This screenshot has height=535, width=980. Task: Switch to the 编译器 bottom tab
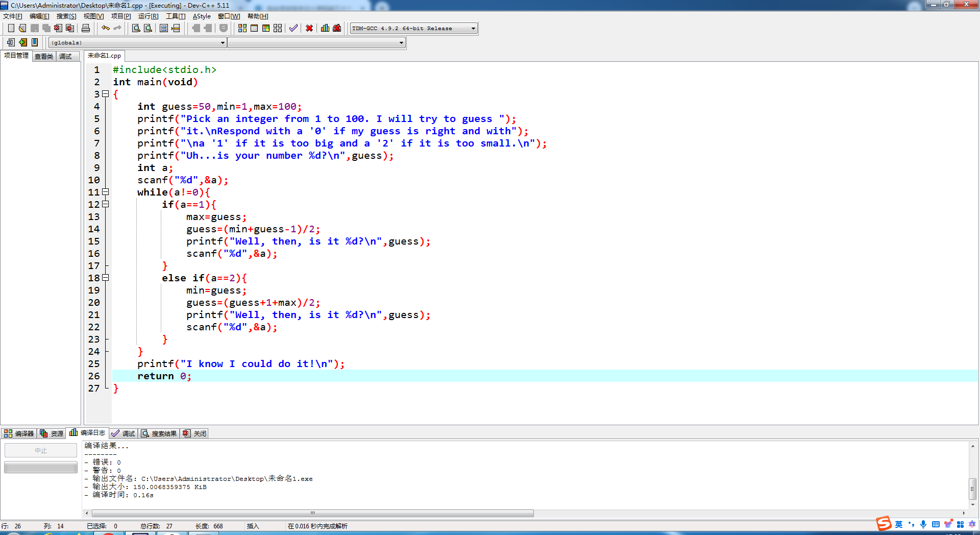coord(19,433)
